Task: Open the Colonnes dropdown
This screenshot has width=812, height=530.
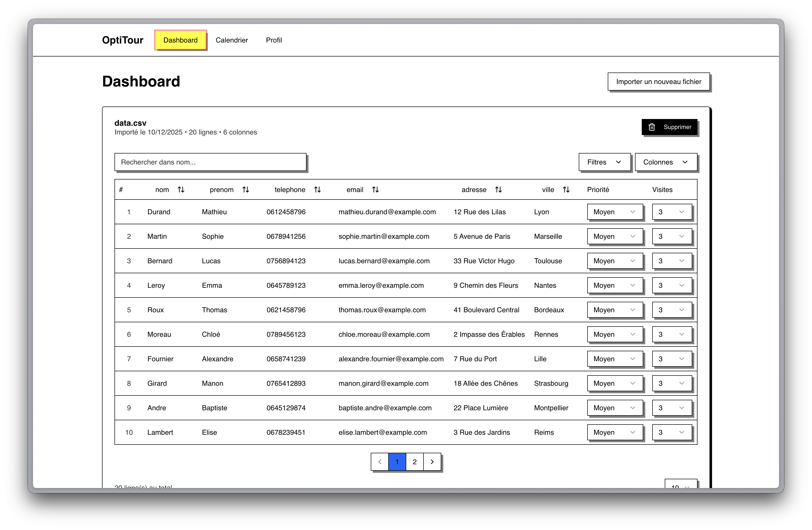Action: (666, 162)
